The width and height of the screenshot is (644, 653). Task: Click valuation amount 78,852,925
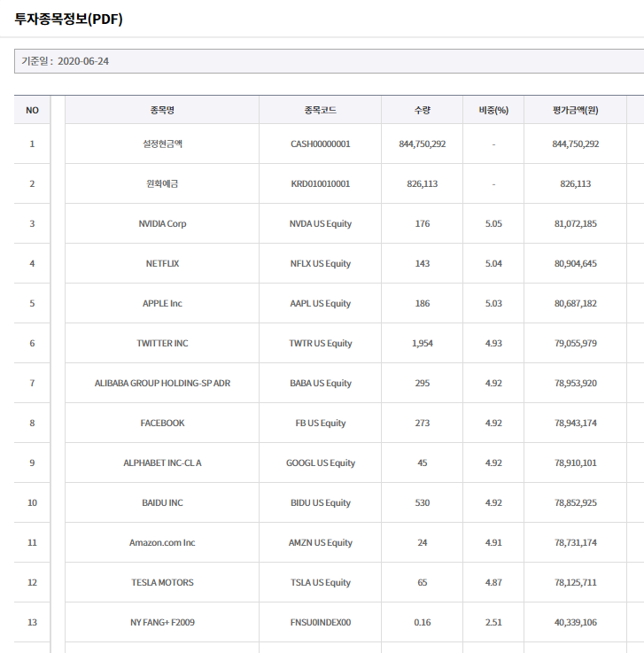pos(575,502)
